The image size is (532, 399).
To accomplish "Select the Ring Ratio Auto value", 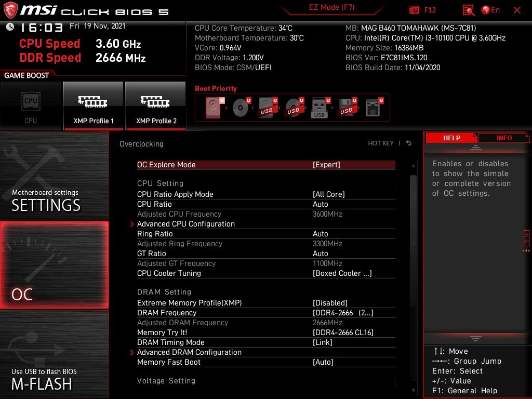I will [x=320, y=234].
